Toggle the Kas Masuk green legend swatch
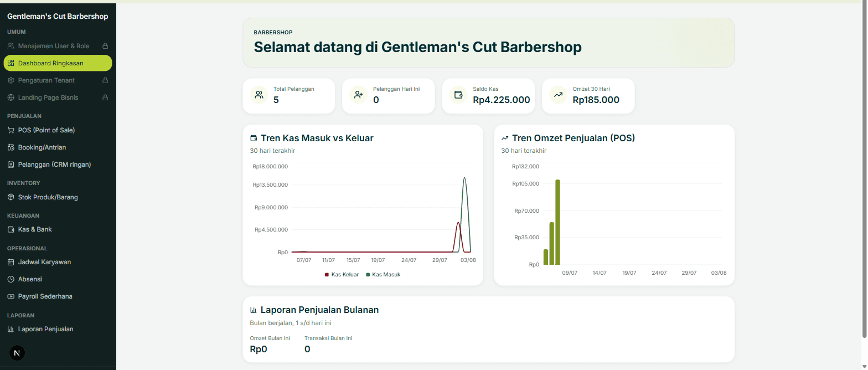The width and height of the screenshot is (868, 370). pyautogui.click(x=368, y=275)
